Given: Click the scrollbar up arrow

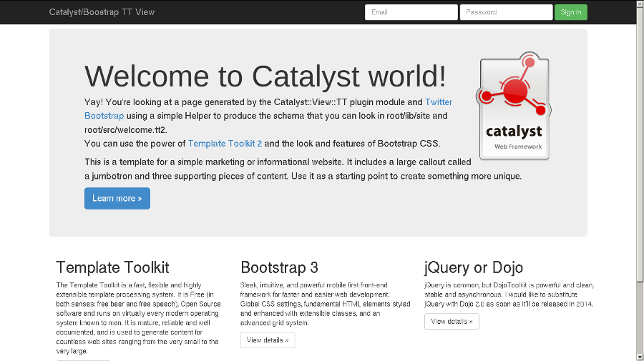Looking at the screenshot, I should (x=640, y=4).
